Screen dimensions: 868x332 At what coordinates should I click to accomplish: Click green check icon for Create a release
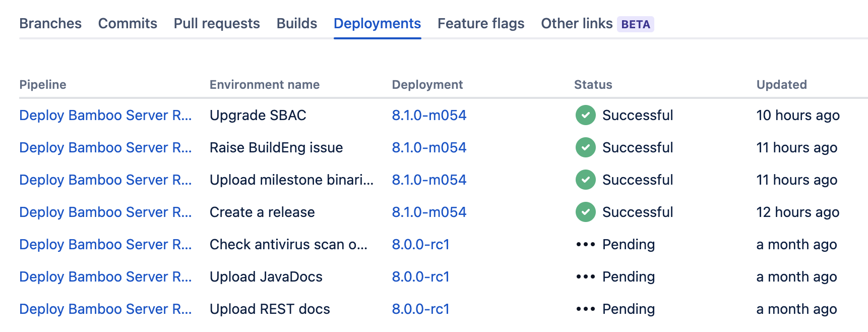(x=586, y=212)
